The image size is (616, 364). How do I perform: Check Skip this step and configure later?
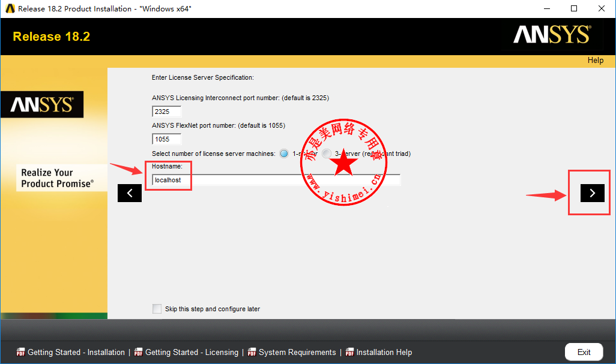[157, 309]
